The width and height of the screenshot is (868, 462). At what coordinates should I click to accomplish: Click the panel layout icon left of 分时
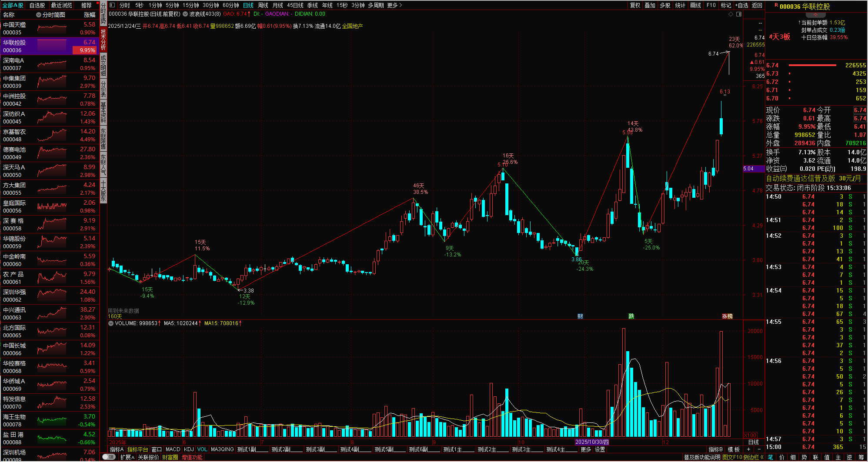112,5
